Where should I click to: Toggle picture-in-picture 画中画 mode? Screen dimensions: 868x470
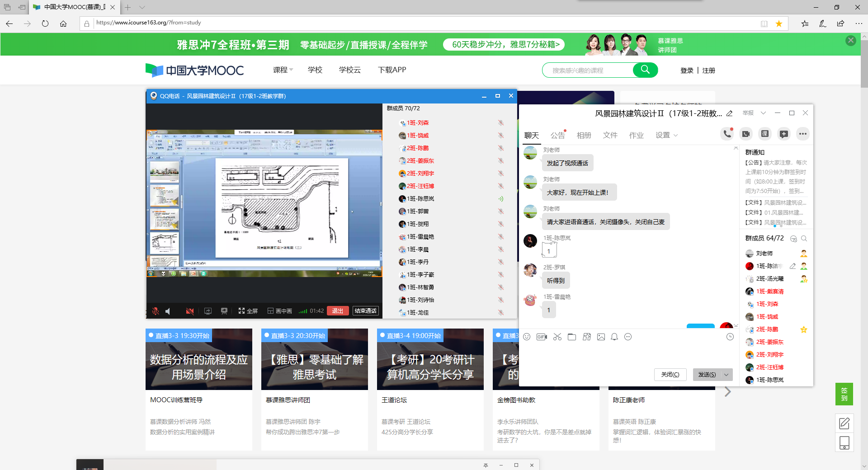coord(280,311)
